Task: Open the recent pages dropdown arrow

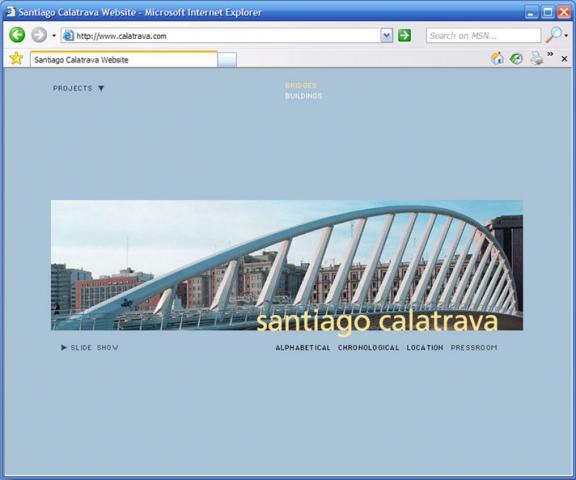Action: tap(54, 36)
